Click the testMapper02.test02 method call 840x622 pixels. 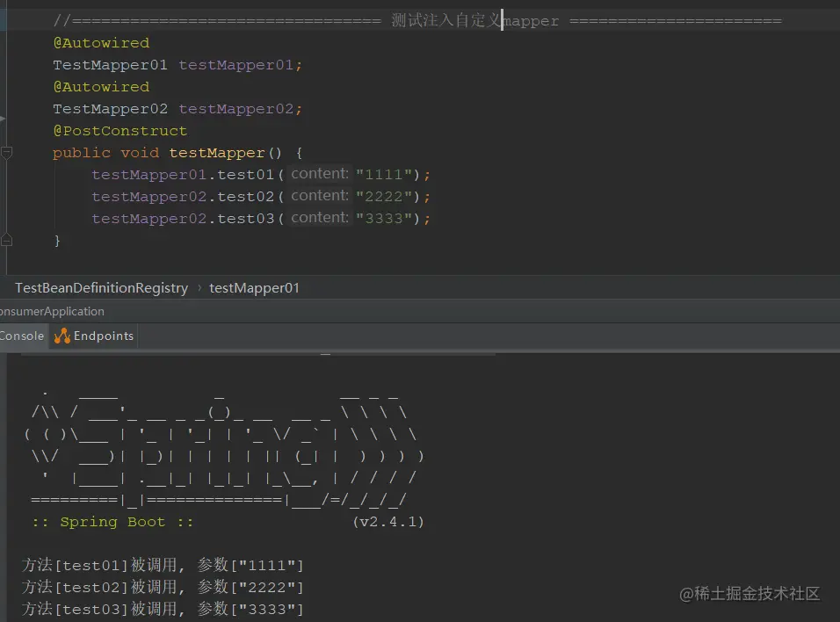[x=184, y=196]
